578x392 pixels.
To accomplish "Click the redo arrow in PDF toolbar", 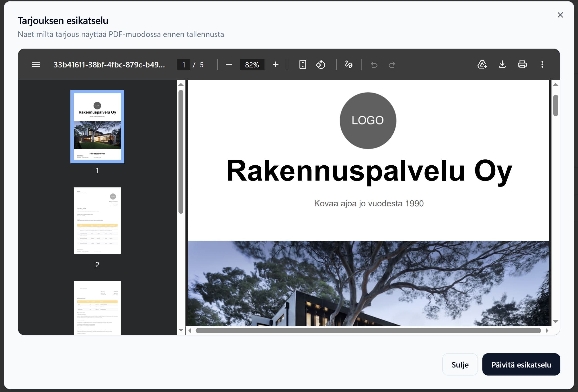I will 392,65.
